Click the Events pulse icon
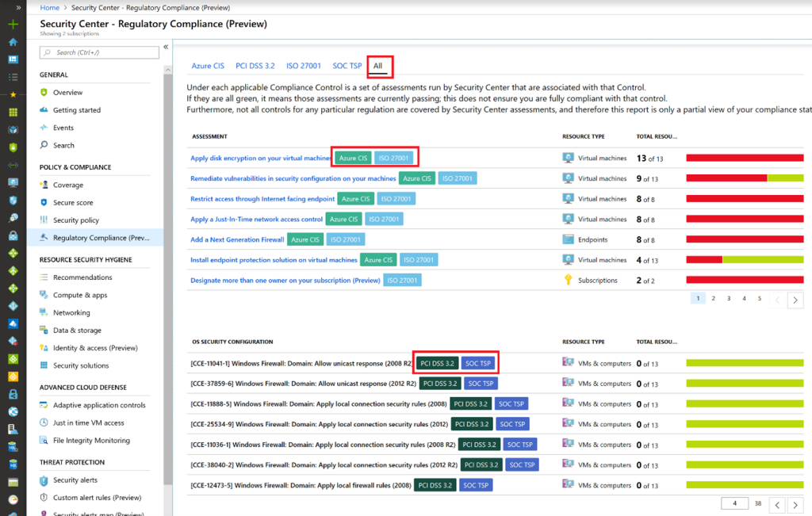Screen dimensions: 812x516 coord(44,128)
